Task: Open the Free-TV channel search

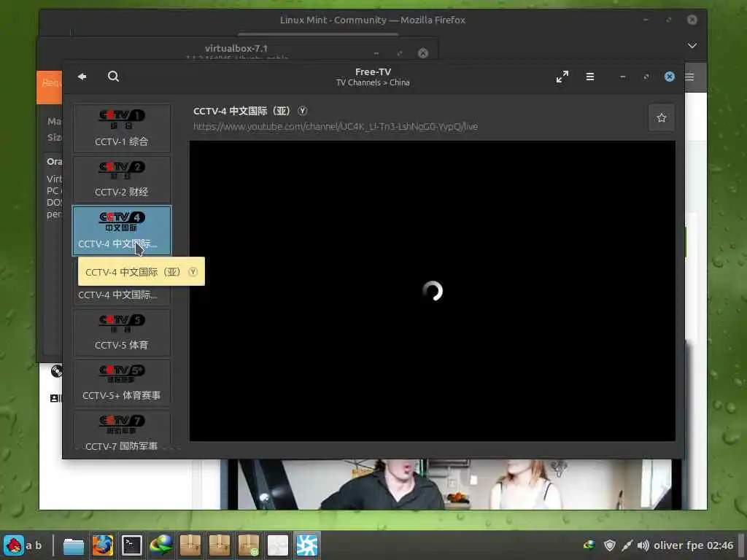Action: pyautogui.click(x=113, y=76)
